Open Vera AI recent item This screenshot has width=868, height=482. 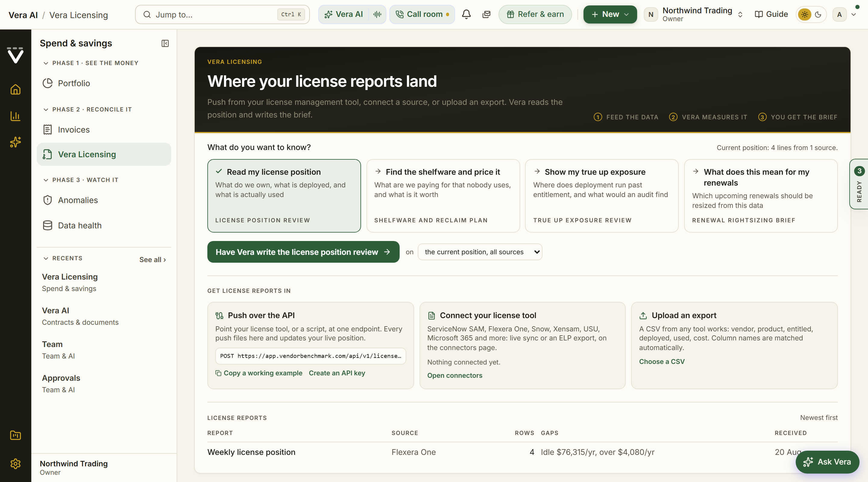pos(104,316)
